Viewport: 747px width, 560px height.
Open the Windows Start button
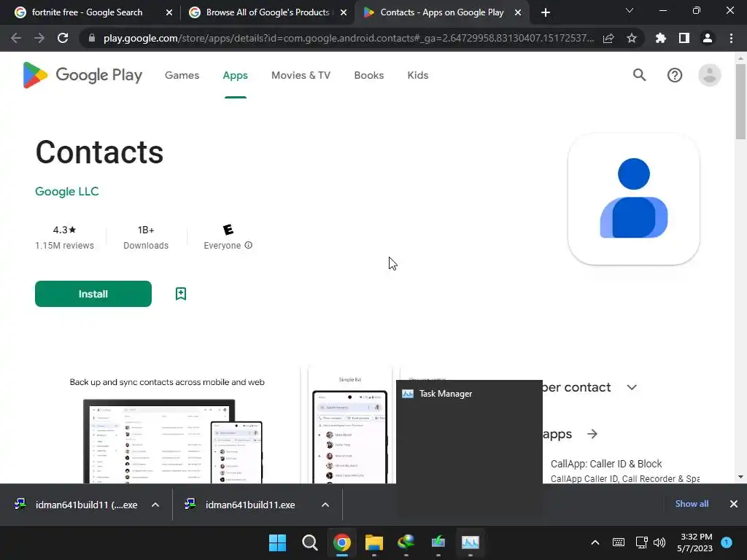pos(277,542)
